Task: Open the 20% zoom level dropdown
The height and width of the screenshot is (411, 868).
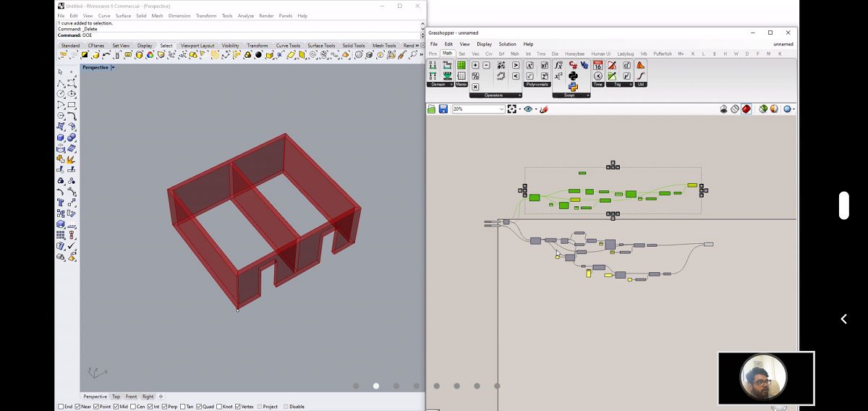Action: (501, 109)
